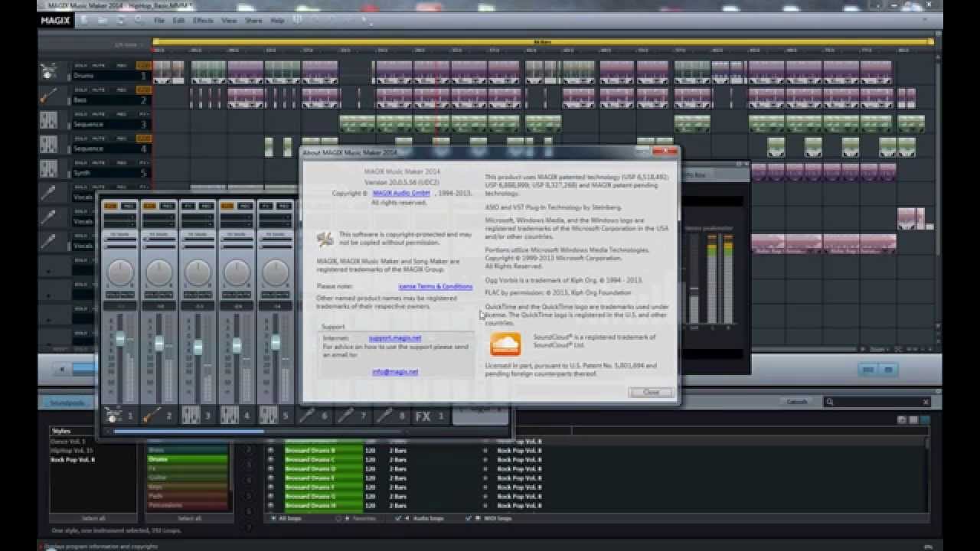Click the info@magix.net email link
This screenshot has width=980, height=551.
pos(395,372)
